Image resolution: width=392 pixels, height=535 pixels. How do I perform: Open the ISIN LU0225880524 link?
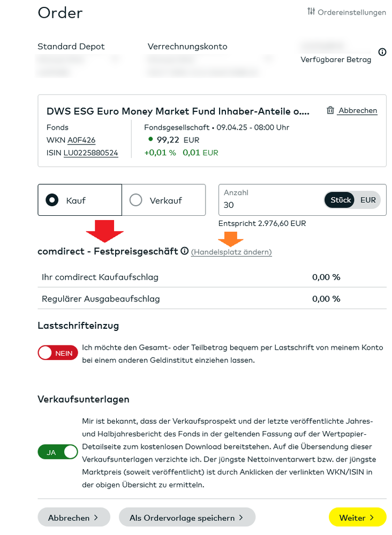91,153
